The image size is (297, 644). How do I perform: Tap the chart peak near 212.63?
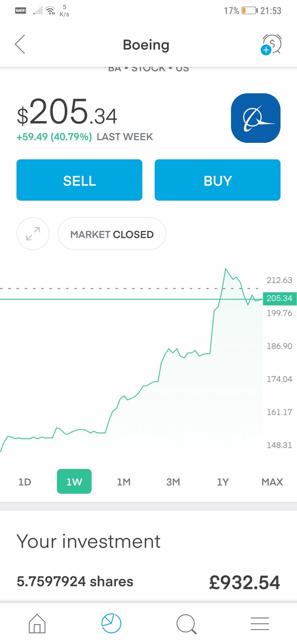(226, 269)
